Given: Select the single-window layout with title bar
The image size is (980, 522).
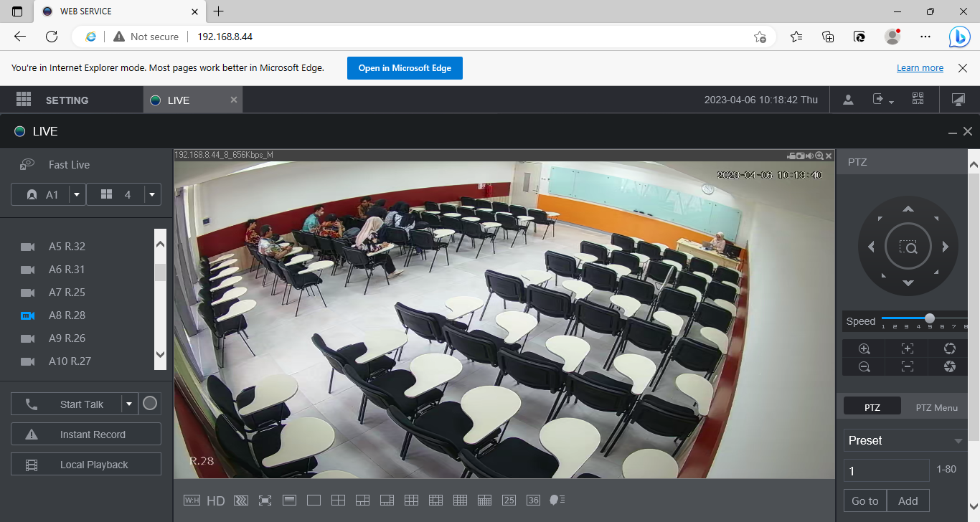Looking at the screenshot, I should coord(289,500).
